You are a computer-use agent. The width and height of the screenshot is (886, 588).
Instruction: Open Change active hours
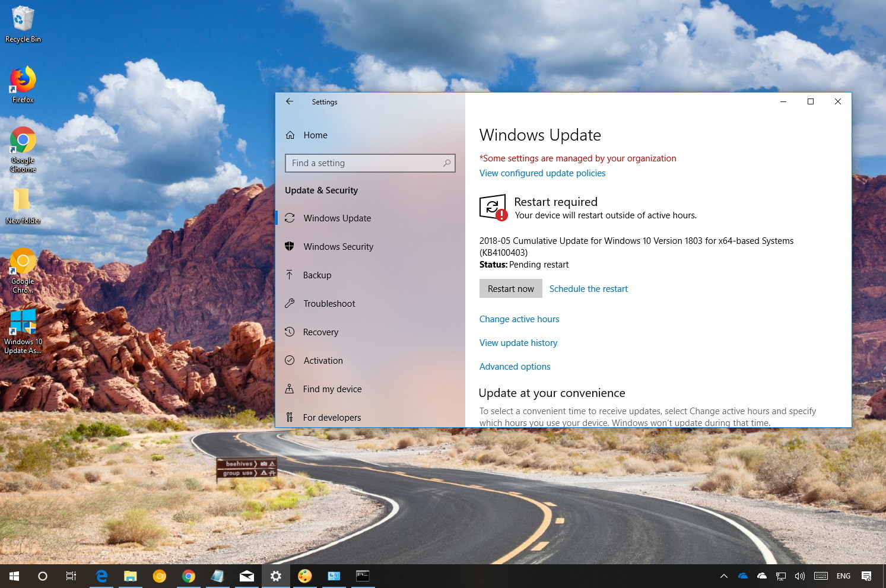(x=519, y=319)
